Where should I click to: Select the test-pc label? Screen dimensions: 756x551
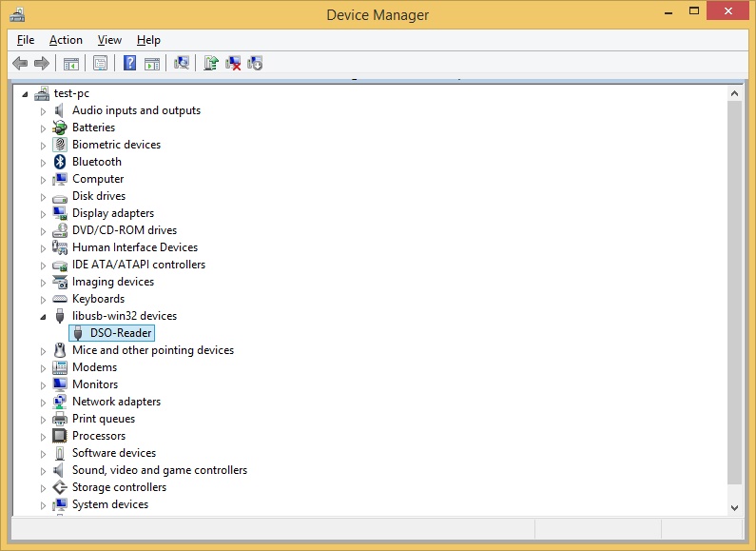71,93
